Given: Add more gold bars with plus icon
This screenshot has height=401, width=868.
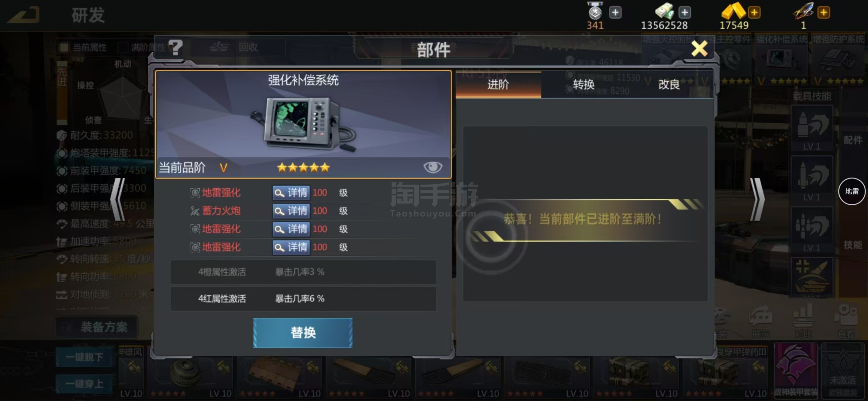Looking at the screenshot, I should tap(754, 13).
